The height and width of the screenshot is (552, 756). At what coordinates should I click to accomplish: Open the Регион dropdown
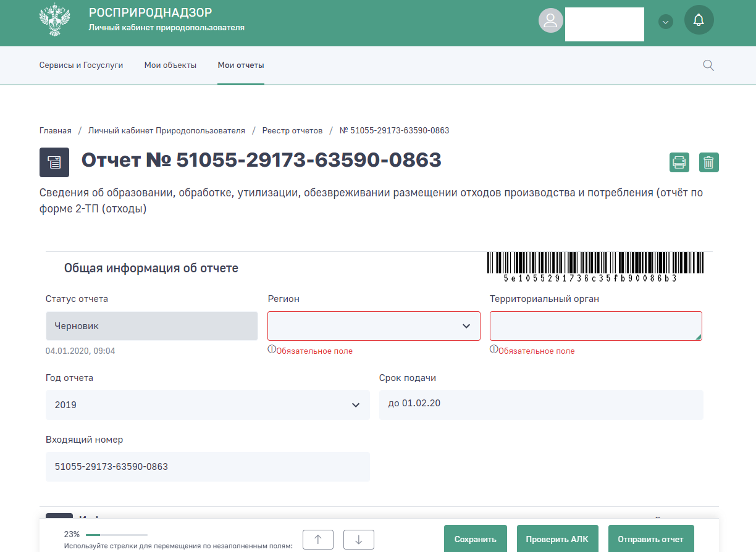tap(374, 326)
